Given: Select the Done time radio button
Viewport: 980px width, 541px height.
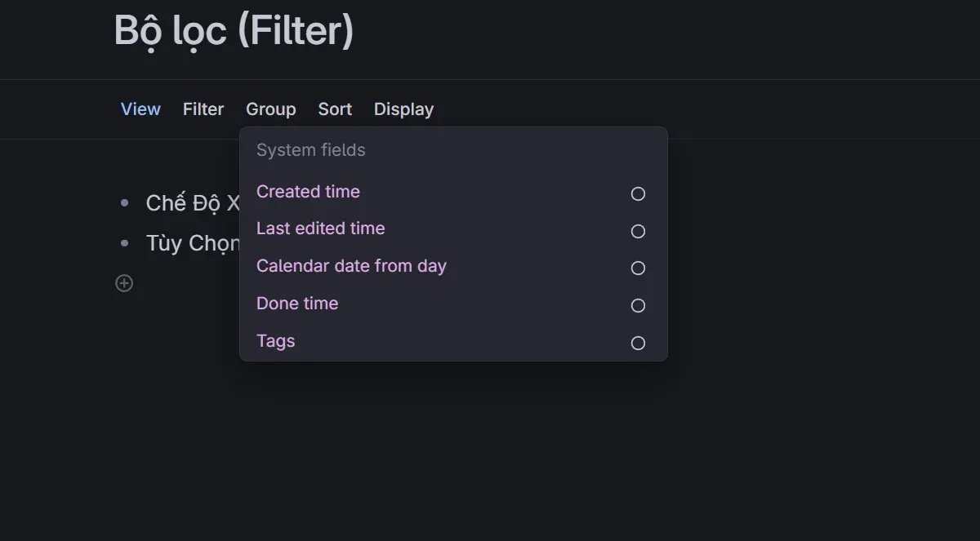Looking at the screenshot, I should (x=638, y=305).
